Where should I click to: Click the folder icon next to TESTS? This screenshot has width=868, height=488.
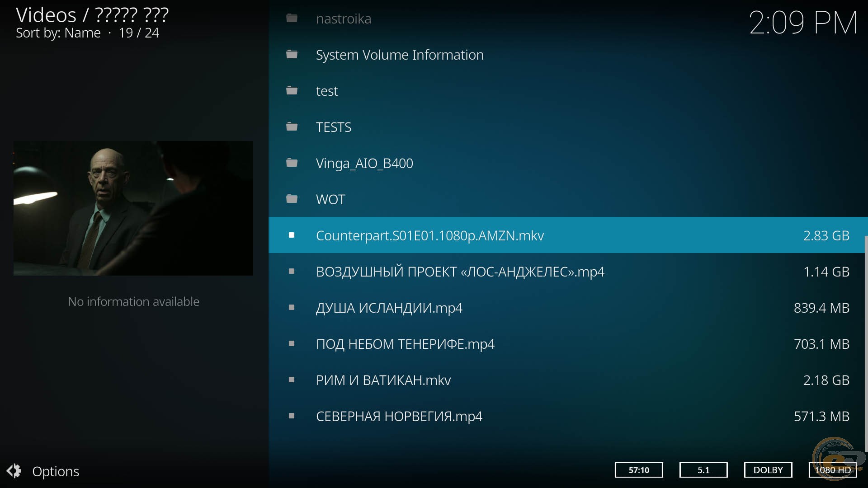click(292, 127)
